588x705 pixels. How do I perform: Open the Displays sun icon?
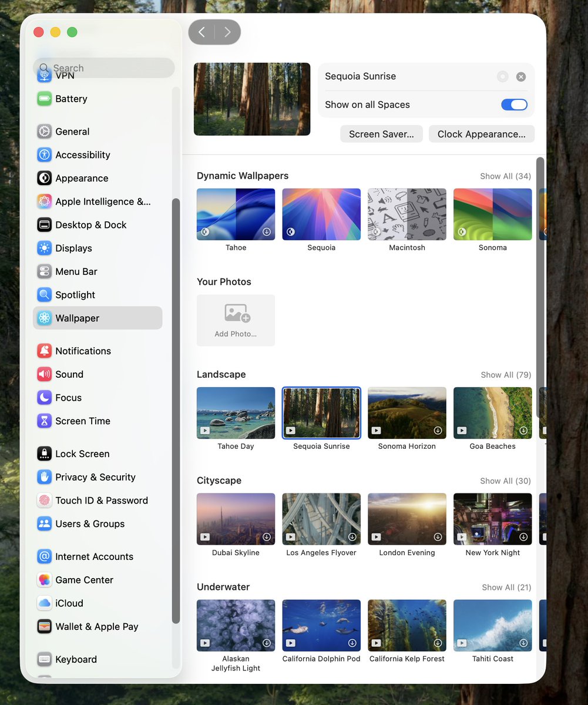click(45, 249)
